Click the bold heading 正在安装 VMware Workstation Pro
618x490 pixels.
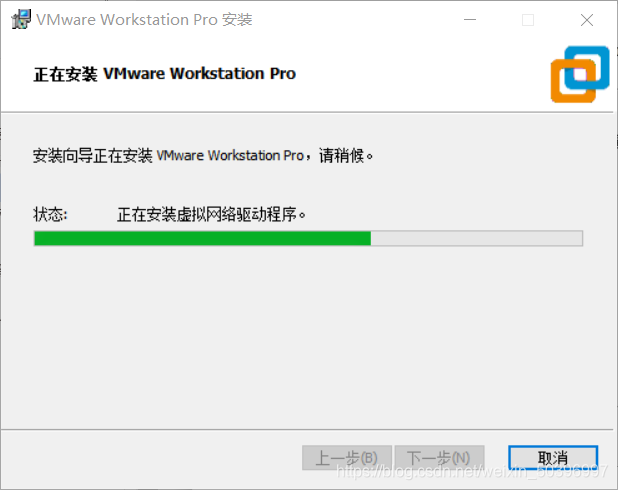165,74
